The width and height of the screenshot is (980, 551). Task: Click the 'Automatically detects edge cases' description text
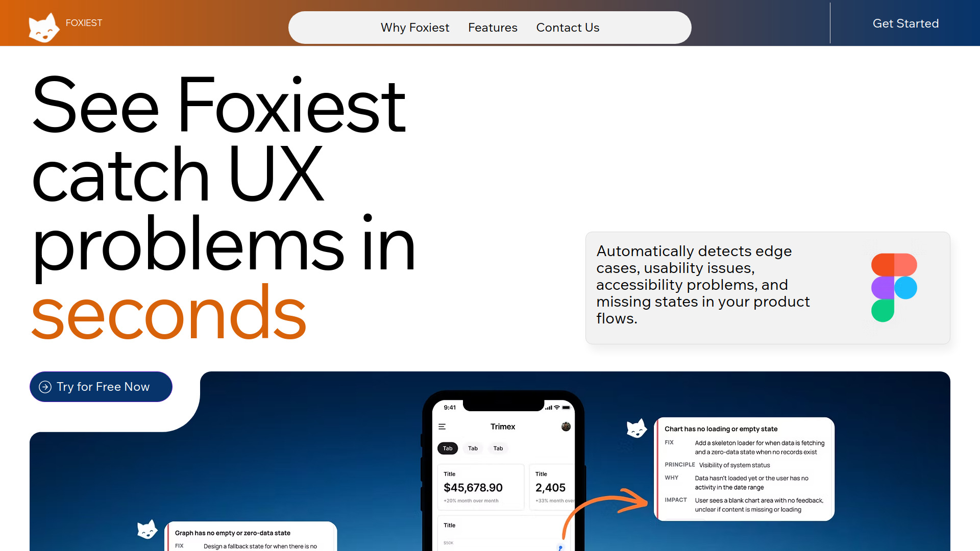(703, 285)
